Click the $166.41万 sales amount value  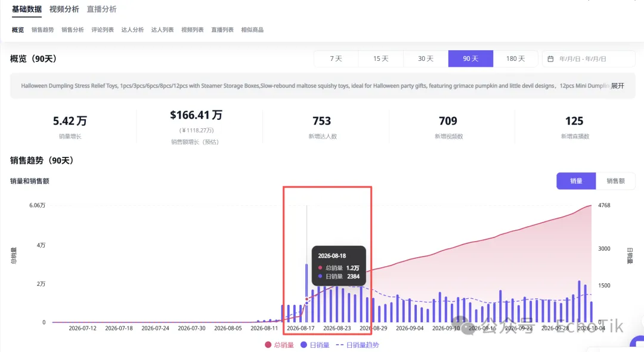point(196,115)
